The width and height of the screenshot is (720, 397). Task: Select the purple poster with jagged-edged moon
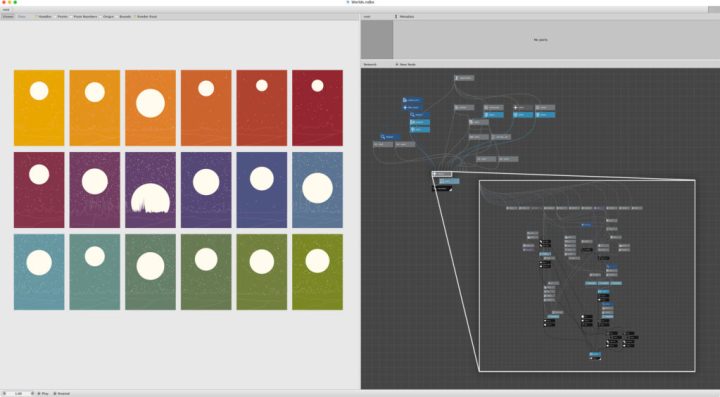click(x=150, y=190)
